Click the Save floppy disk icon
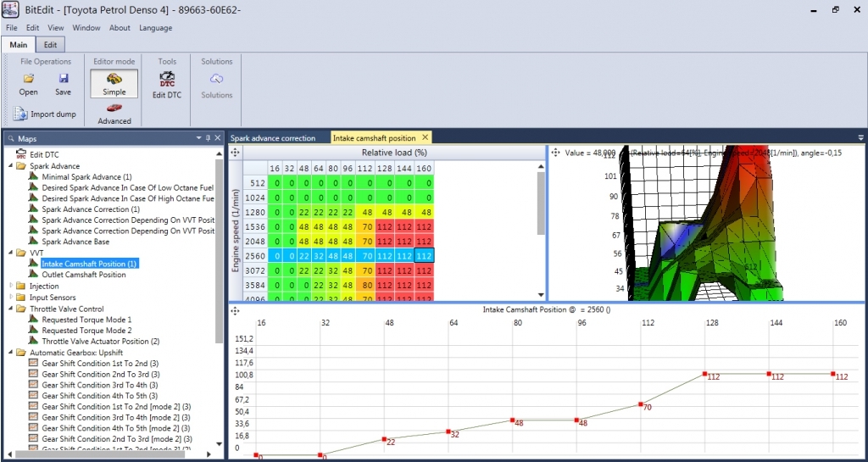868x462 pixels. coord(63,78)
